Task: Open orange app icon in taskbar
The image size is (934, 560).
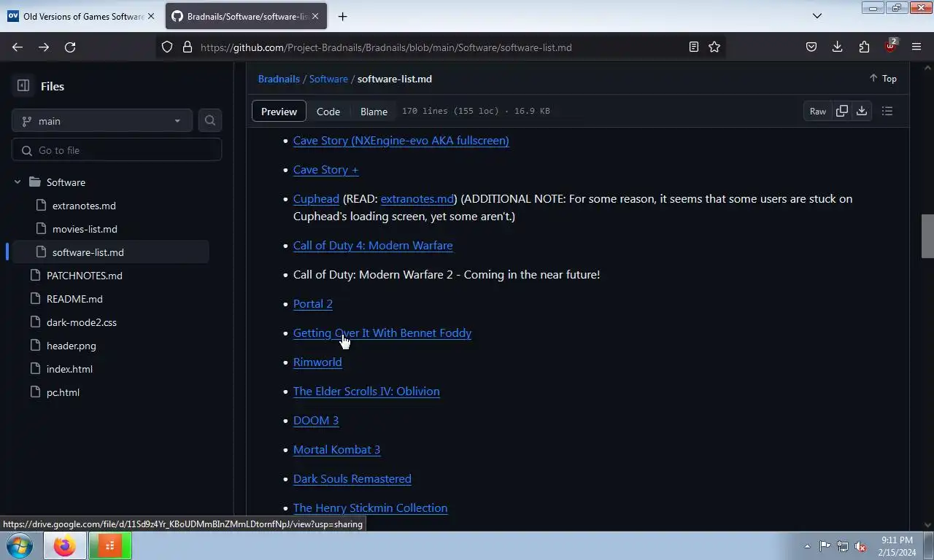Action: coord(109,545)
